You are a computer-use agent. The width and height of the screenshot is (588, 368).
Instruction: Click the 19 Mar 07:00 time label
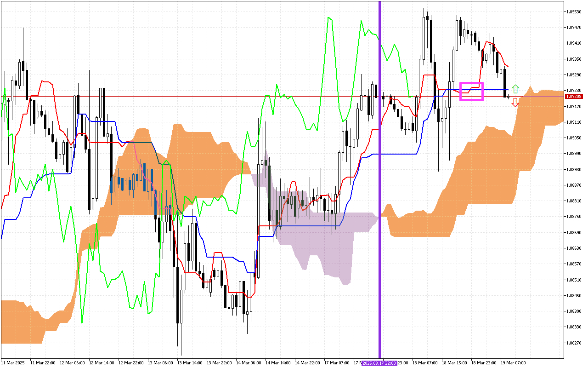coord(513,363)
